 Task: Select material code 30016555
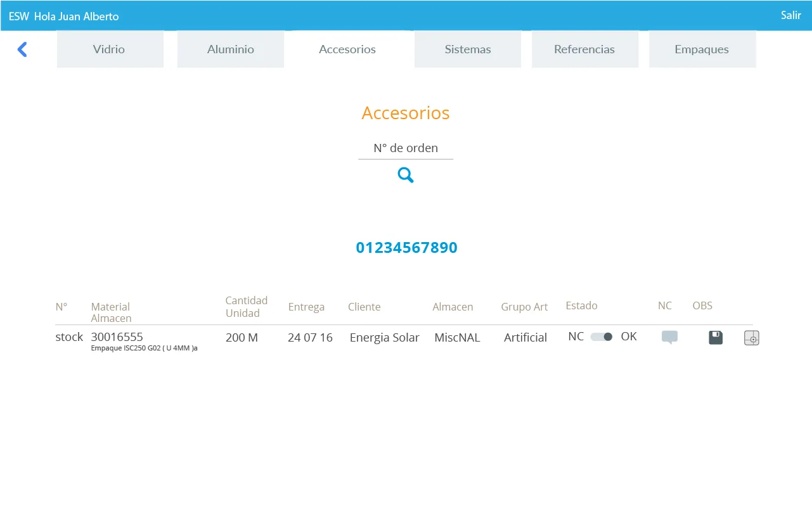click(117, 337)
